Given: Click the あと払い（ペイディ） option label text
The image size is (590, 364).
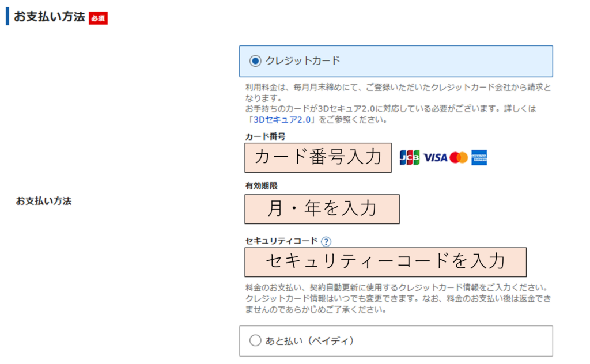Looking at the screenshot, I should (309, 341).
